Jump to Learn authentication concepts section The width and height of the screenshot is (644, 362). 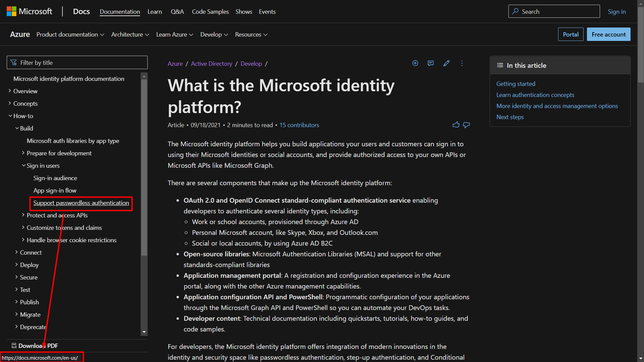(535, 95)
